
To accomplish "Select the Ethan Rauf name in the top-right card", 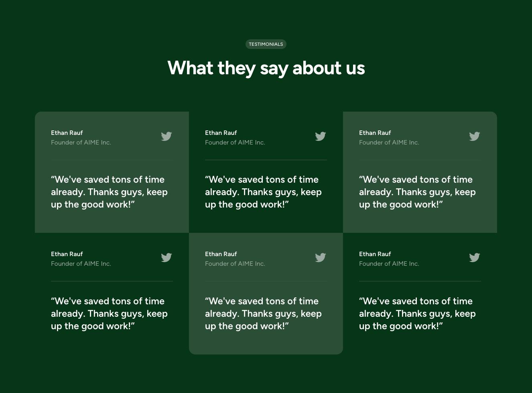I will click(x=375, y=133).
